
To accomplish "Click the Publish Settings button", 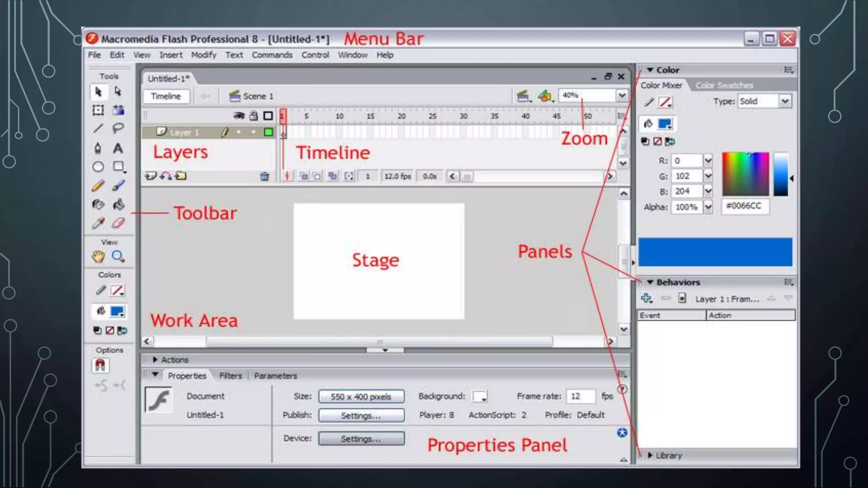I will coord(361,416).
